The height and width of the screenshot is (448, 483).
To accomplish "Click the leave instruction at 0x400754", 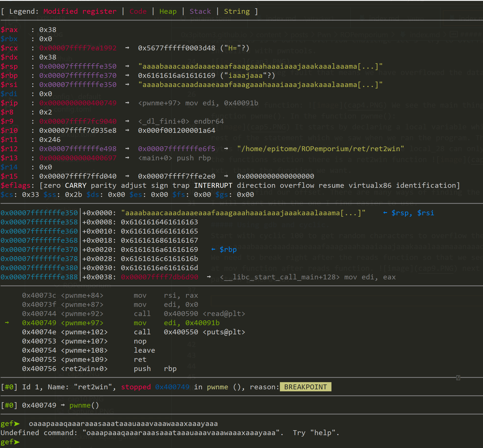I will [89, 350].
